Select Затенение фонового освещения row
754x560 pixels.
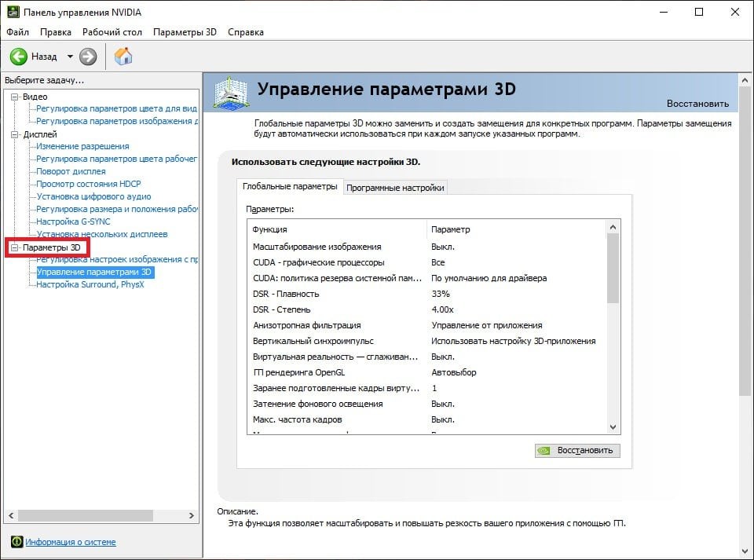point(426,404)
